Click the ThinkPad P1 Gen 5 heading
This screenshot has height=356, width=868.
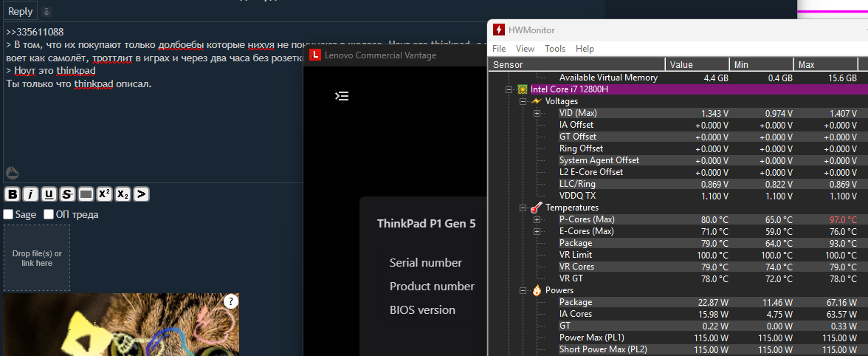coord(426,224)
